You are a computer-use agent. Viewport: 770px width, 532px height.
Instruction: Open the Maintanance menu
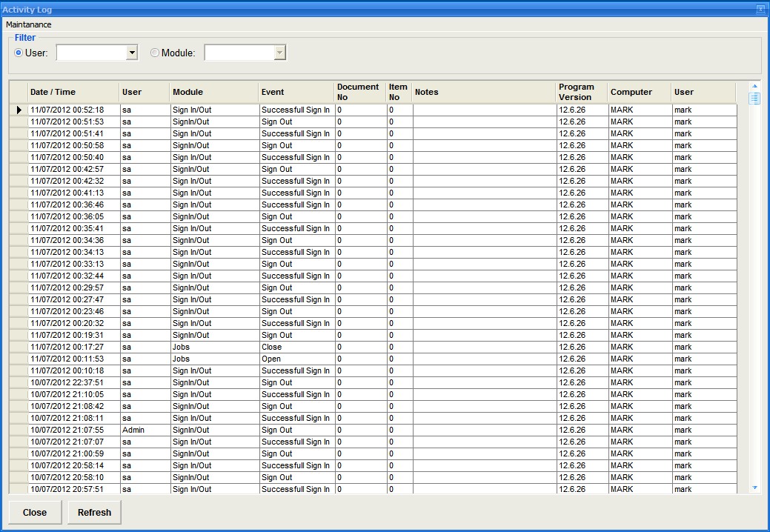(29, 24)
